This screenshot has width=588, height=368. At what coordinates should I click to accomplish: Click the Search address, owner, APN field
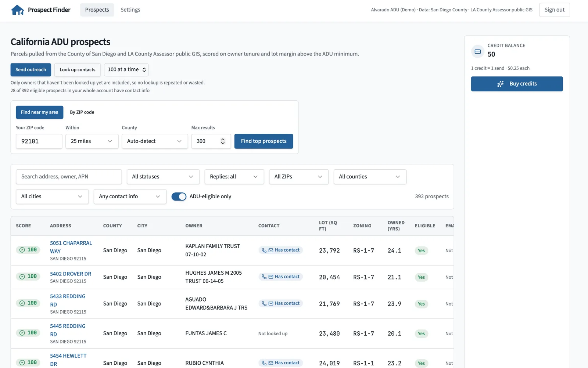tap(69, 177)
